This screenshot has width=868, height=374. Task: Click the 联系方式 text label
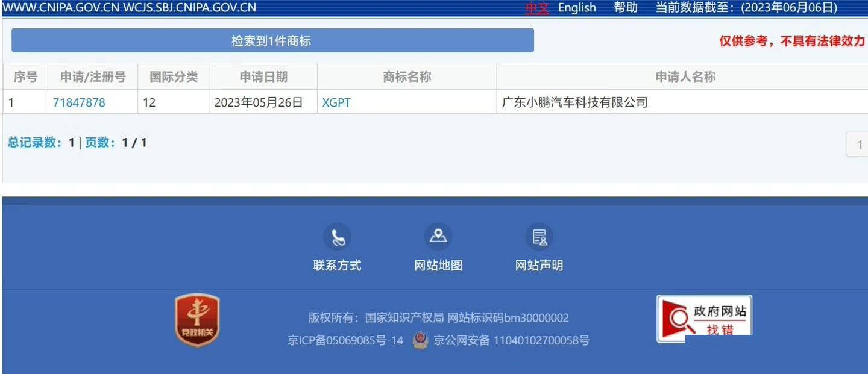(x=337, y=265)
